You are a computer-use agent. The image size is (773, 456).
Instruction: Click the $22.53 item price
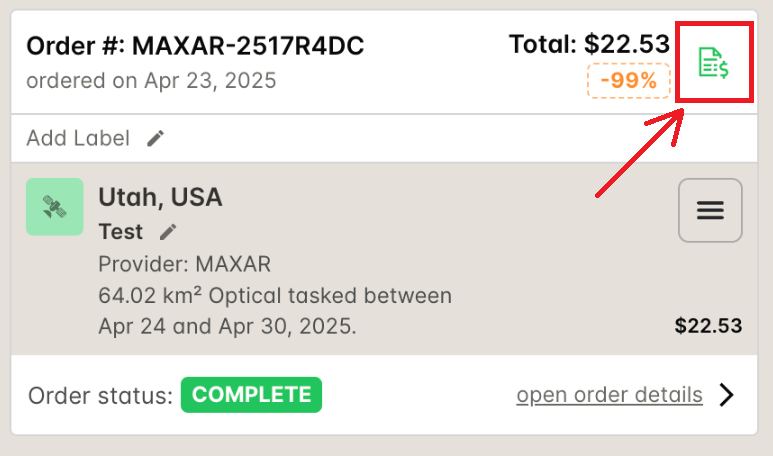point(709,326)
